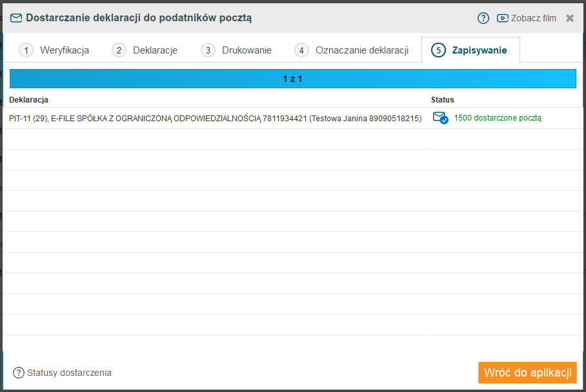Go to the Drukowanie tab

(x=247, y=50)
